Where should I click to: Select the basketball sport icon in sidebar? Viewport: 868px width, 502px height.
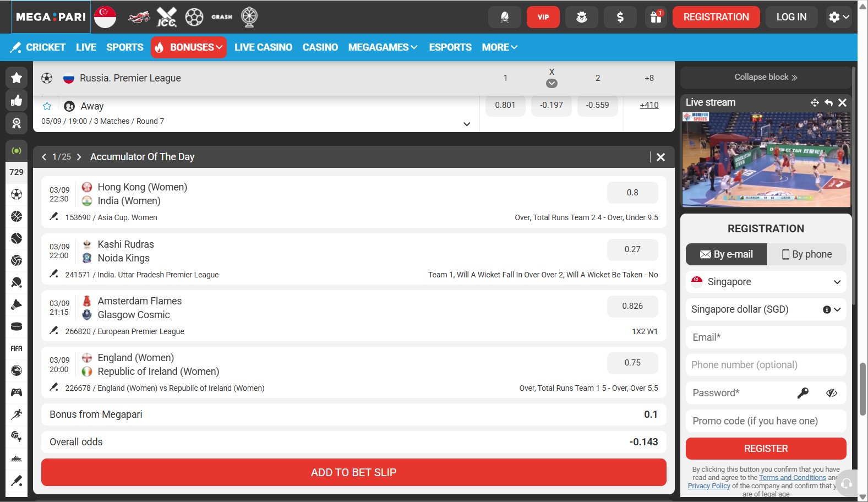pos(17,216)
